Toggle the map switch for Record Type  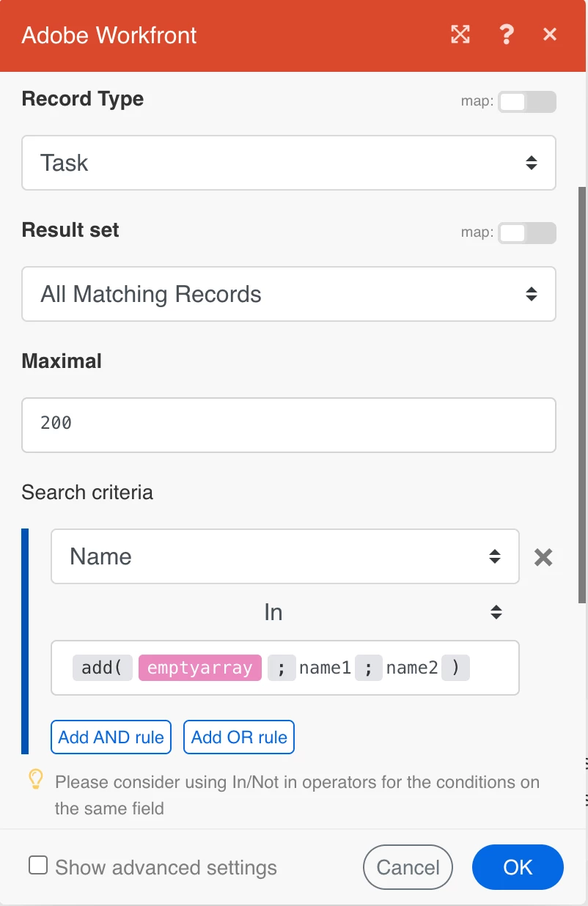point(527,101)
